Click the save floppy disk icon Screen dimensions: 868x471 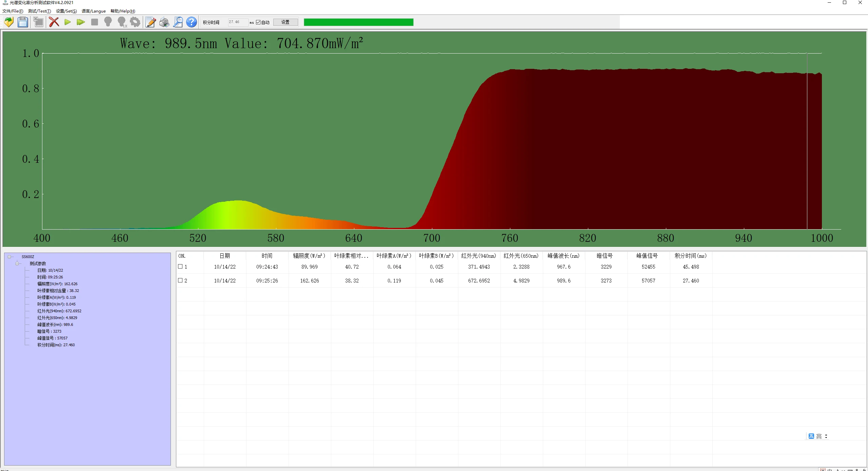click(23, 22)
